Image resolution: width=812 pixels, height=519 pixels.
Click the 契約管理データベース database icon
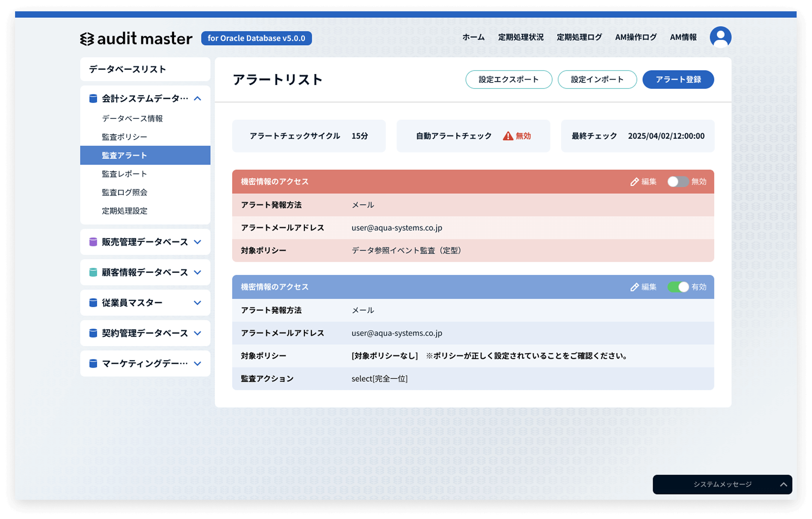[93, 333]
